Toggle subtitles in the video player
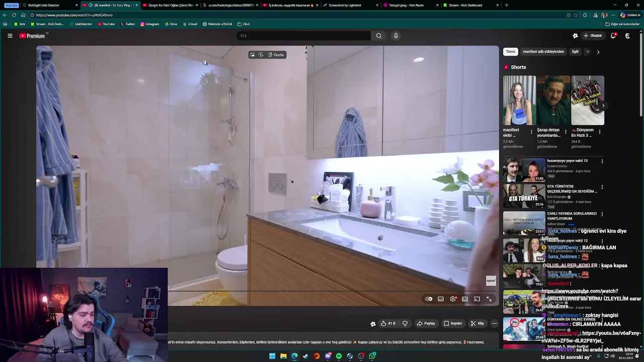The width and height of the screenshot is (644, 362). click(441, 299)
